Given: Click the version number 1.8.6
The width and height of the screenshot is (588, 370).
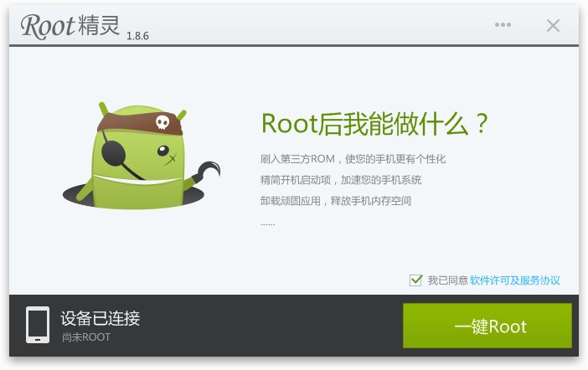Looking at the screenshot, I should [137, 36].
